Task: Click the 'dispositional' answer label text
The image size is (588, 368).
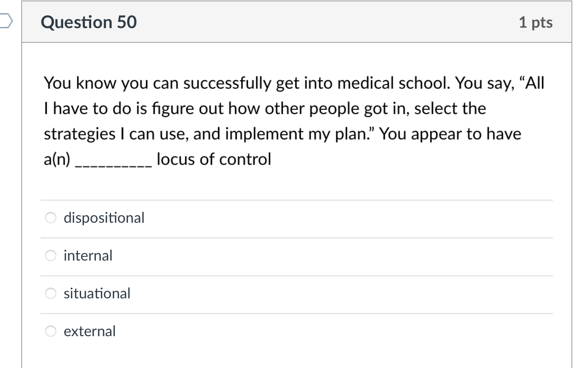Action: coord(104,217)
